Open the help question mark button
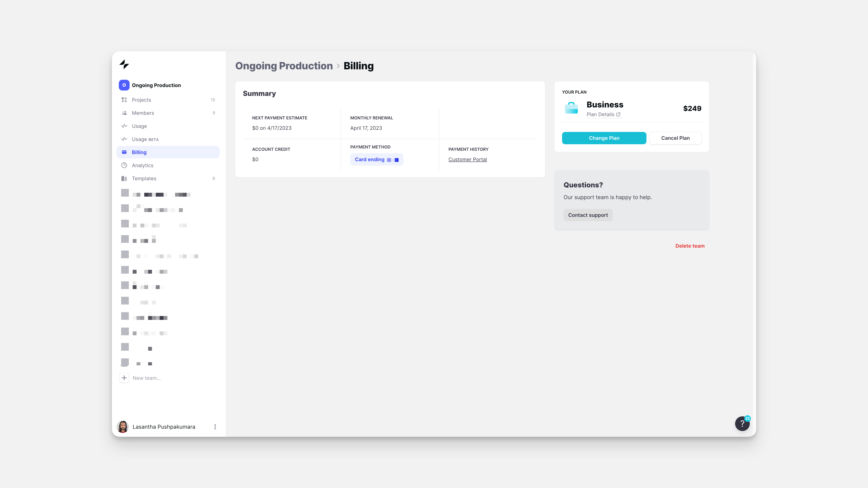This screenshot has height=488, width=868. click(742, 423)
